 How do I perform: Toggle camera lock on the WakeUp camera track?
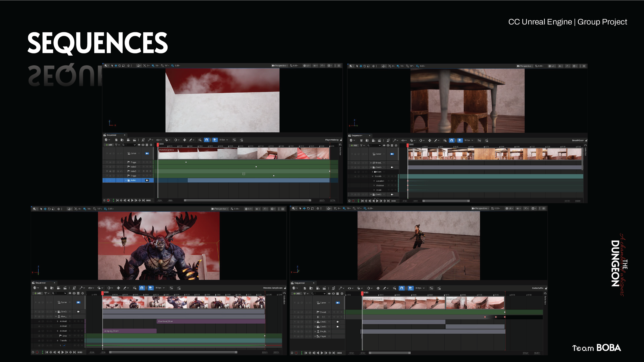[x=147, y=180]
